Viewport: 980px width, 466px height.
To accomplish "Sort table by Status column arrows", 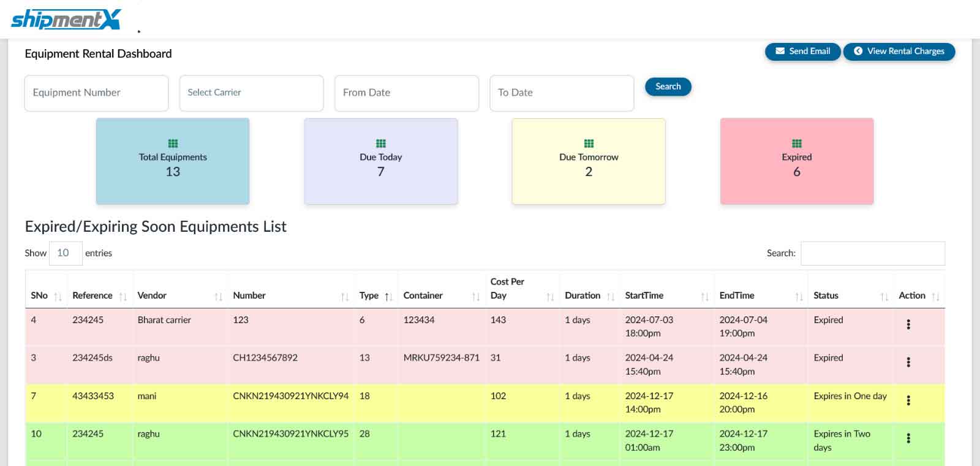I will click(884, 297).
